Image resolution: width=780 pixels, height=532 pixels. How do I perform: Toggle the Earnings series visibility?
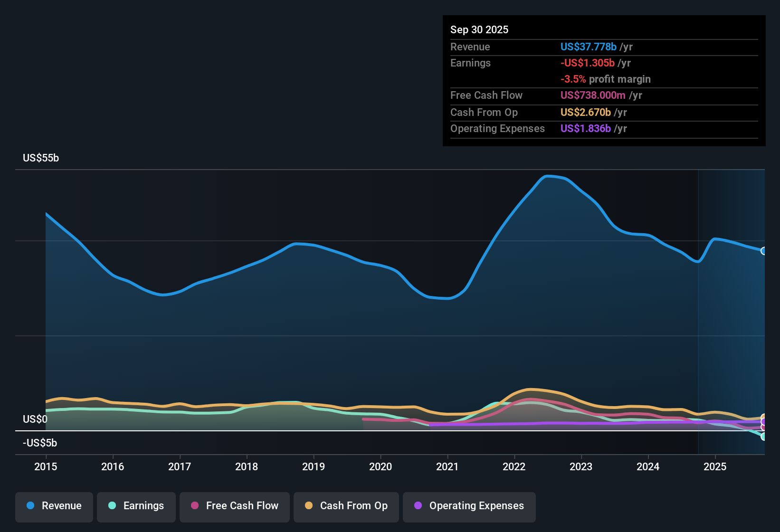[136, 506]
